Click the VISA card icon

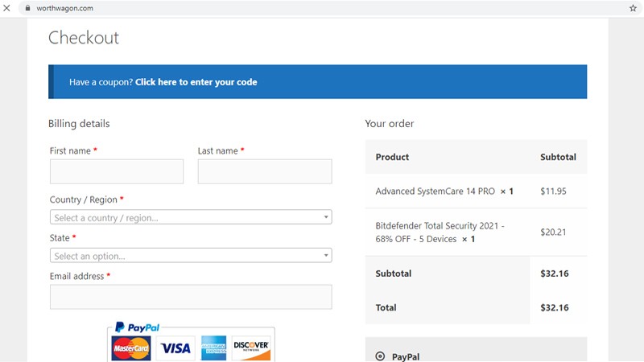click(x=175, y=348)
